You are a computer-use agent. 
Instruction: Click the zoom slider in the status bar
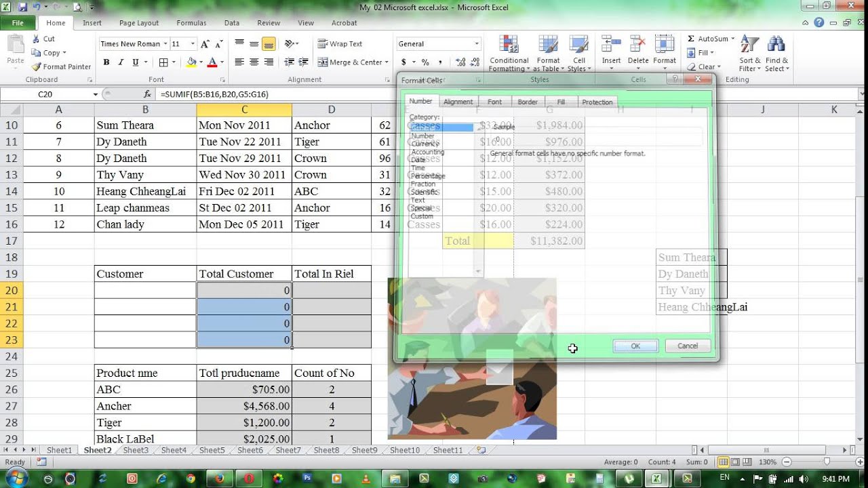coord(826,462)
